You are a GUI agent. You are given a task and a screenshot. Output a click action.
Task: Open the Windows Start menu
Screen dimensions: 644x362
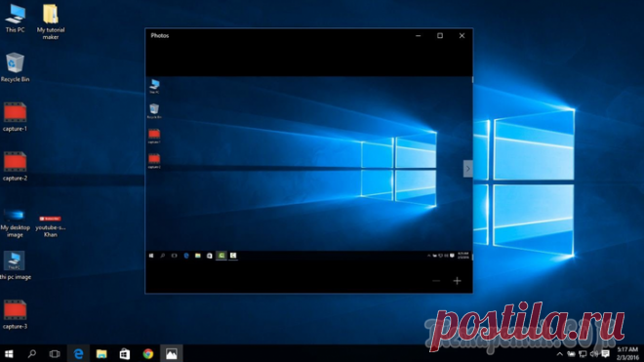pyautogui.click(x=9, y=353)
